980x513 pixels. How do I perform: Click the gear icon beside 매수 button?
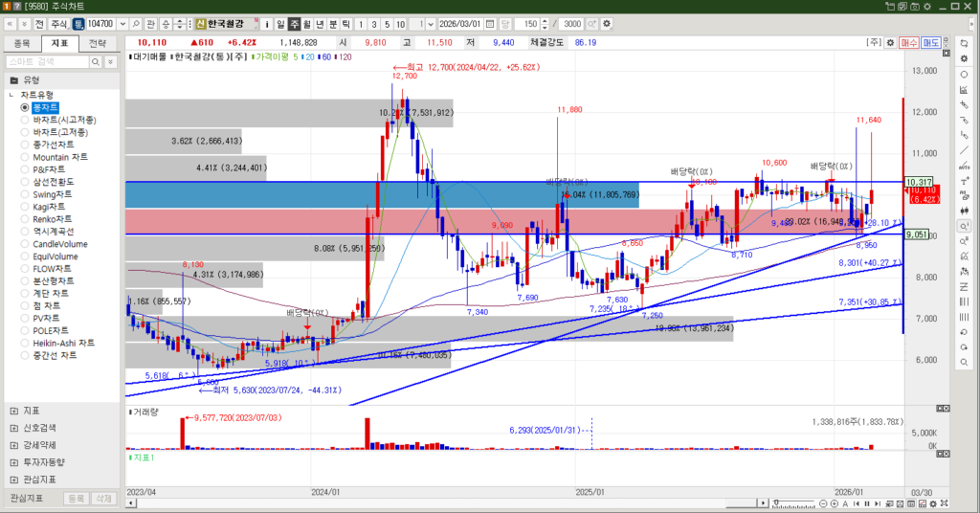pos(891,43)
